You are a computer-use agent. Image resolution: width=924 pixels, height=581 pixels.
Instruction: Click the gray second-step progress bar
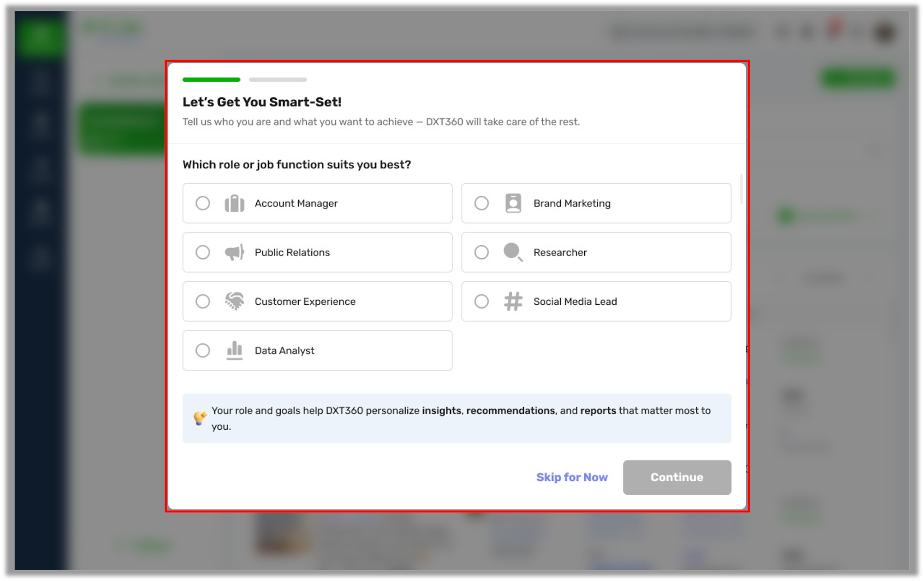click(277, 79)
